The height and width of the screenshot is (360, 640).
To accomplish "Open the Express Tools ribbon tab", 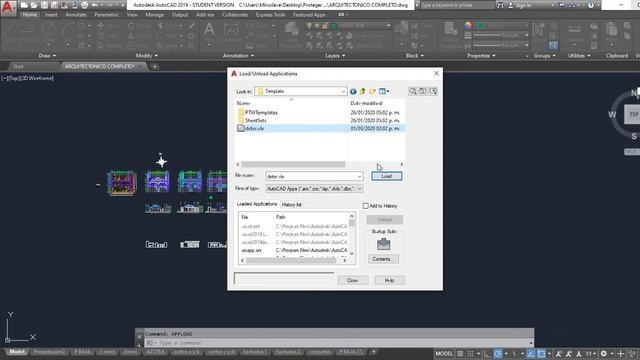I will [x=271, y=15].
